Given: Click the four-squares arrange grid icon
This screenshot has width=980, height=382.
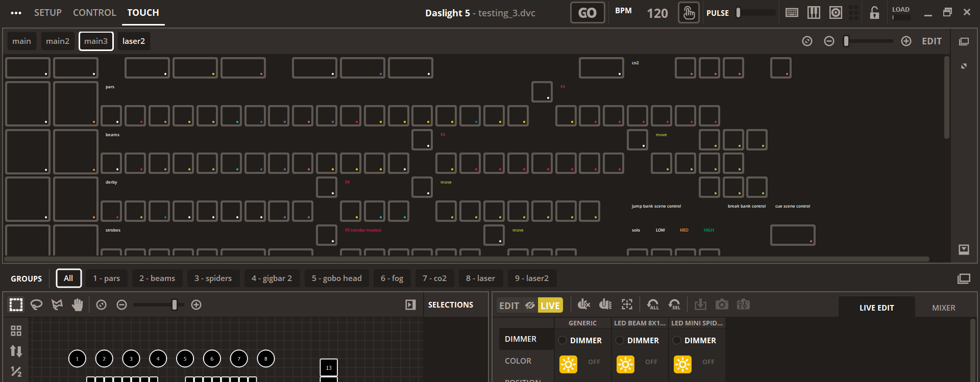Looking at the screenshot, I should pyautogui.click(x=16, y=331).
